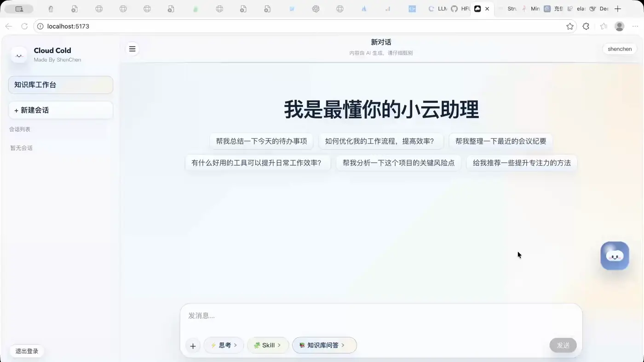Open the 知识库工作台 workspace
Screen dimensions: 644x362
(x=61, y=85)
